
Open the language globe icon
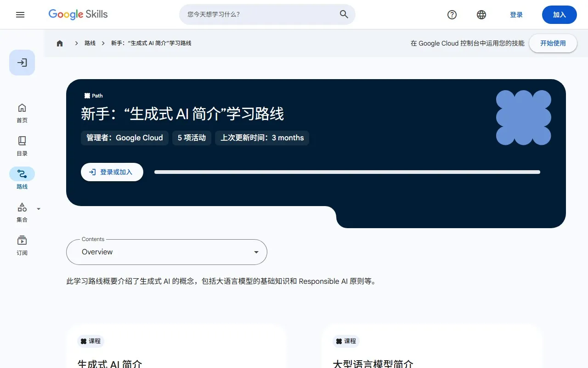point(481,15)
